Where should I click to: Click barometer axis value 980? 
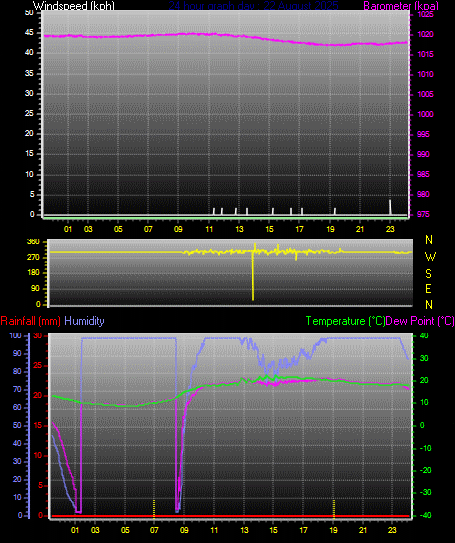423,194
